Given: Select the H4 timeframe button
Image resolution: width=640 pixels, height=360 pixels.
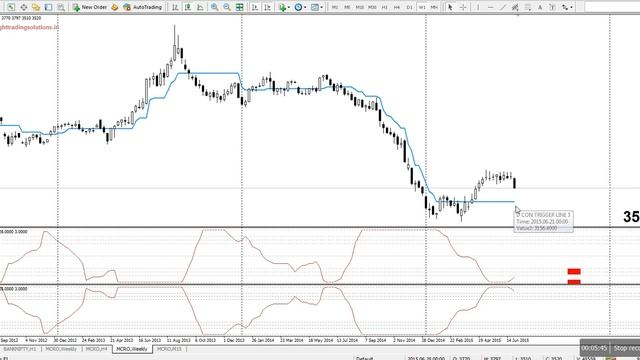Looking at the screenshot, I should [397, 7].
